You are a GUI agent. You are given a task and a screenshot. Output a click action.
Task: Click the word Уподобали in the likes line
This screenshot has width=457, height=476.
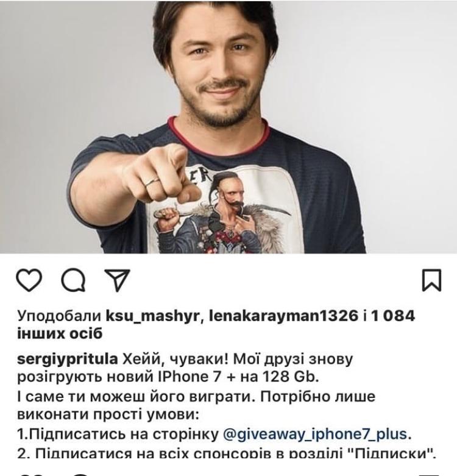[59, 316]
